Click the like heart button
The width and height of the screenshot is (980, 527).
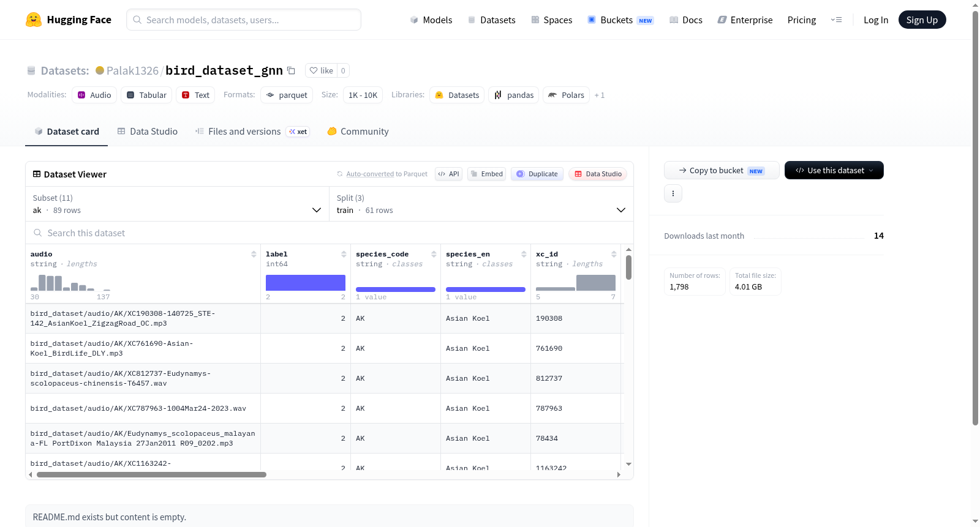coord(321,70)
